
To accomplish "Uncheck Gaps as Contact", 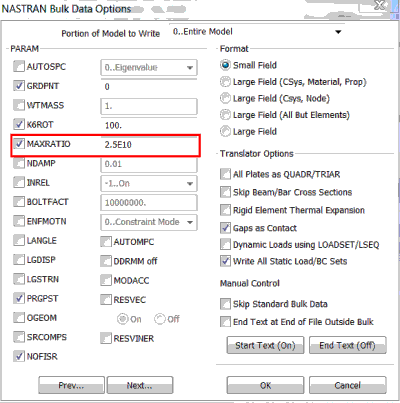I will (225, 228).
